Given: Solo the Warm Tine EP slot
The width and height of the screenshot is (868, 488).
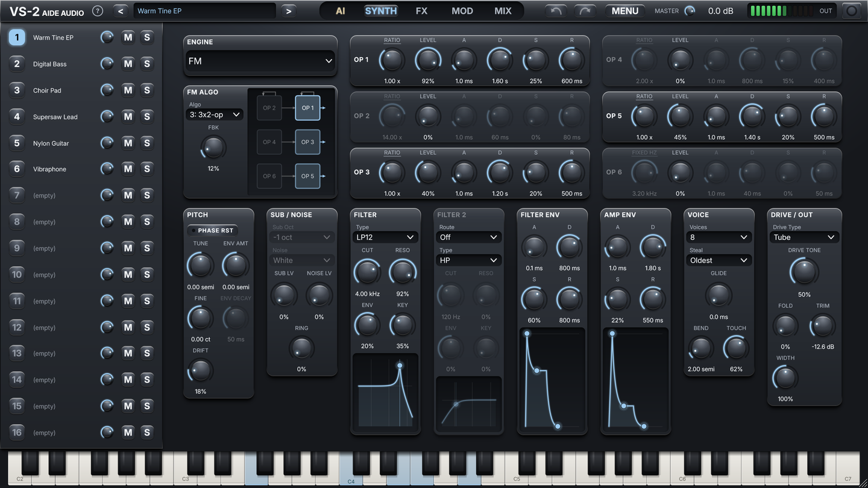Looking at the screenshot, I should pos(146,37).
